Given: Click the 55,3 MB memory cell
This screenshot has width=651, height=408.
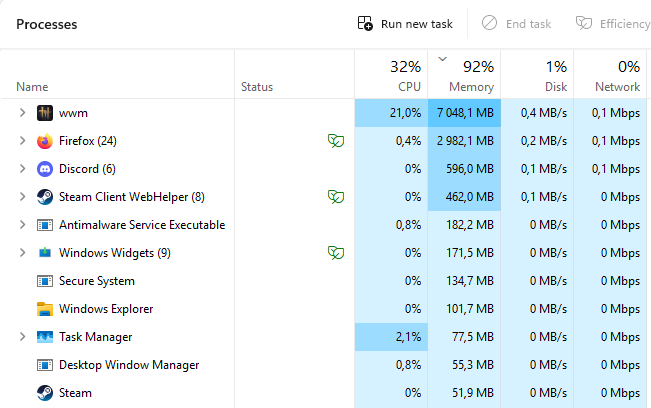Looking at the screenshot, I should [465, 365].
